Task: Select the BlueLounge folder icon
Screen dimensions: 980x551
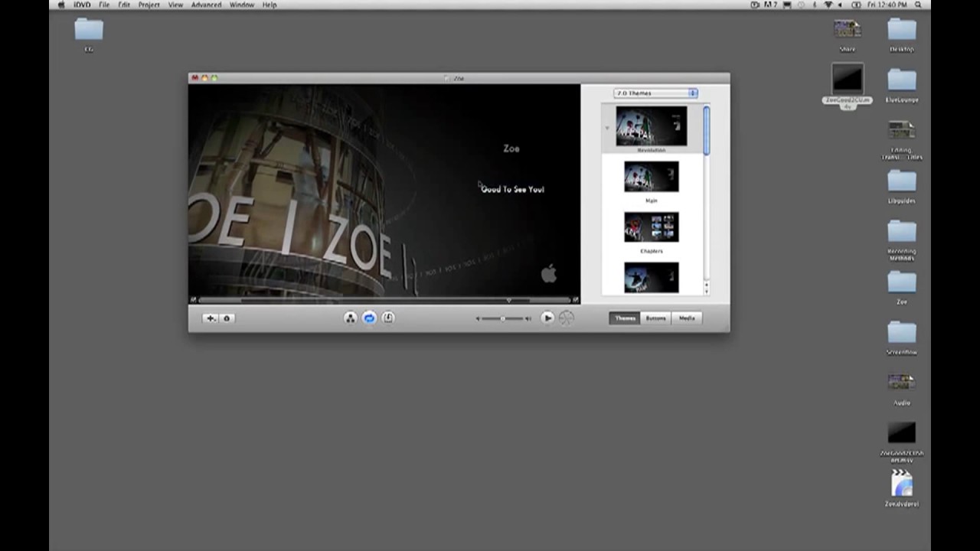Action: 902,80
